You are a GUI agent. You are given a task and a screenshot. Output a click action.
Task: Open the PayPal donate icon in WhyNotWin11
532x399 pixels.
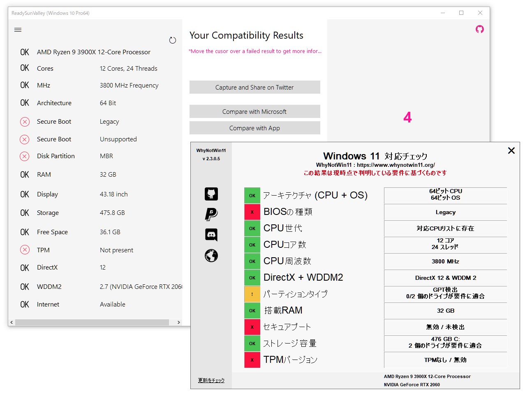pyautogui.click(x=211, y=214)
